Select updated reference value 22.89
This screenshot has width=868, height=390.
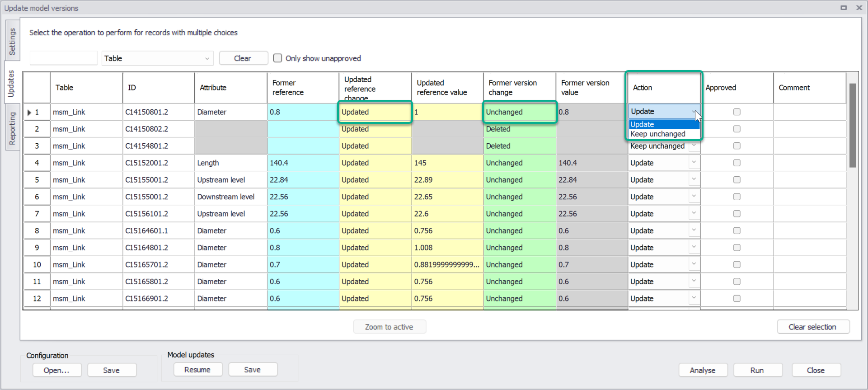(447, 180)
